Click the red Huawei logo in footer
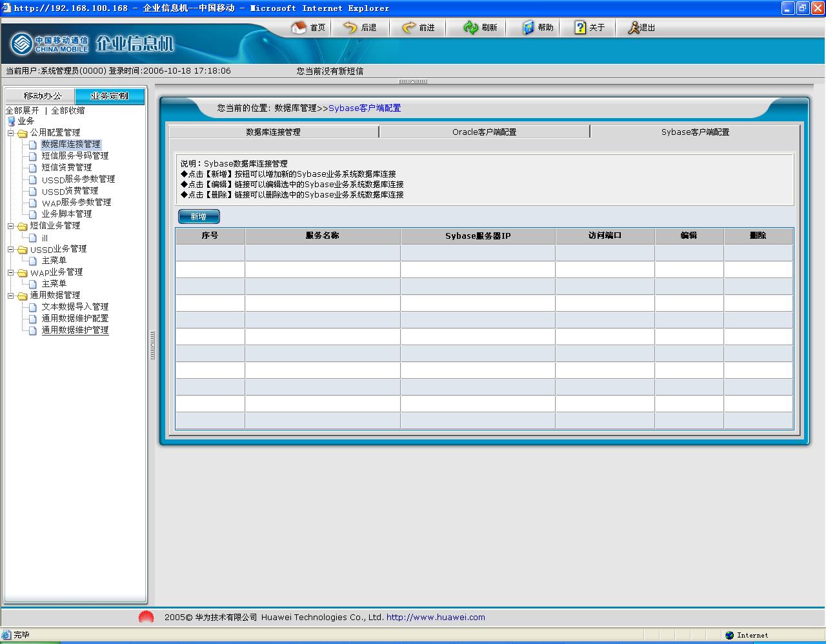 tap(146, 618)
